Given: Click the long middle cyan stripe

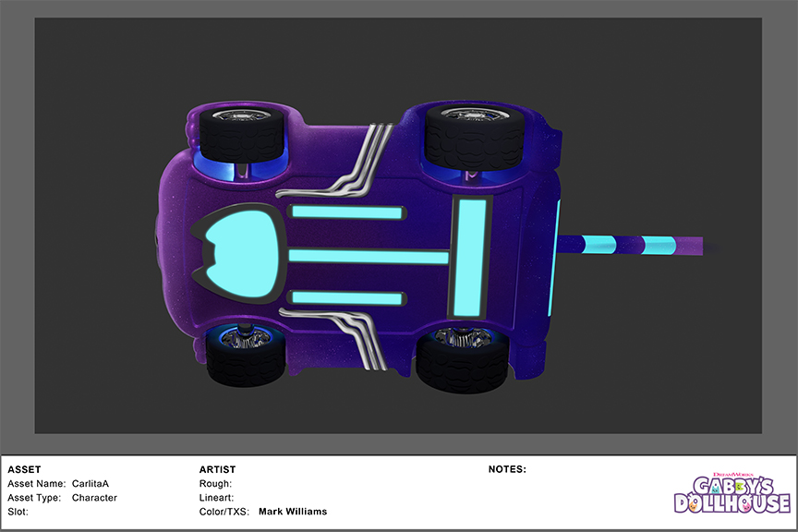Looking at the screenshot, I should point(369,256).
